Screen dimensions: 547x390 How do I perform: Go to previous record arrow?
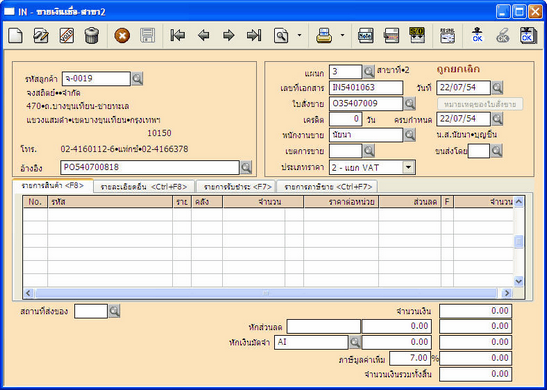(x=203, y=36)
